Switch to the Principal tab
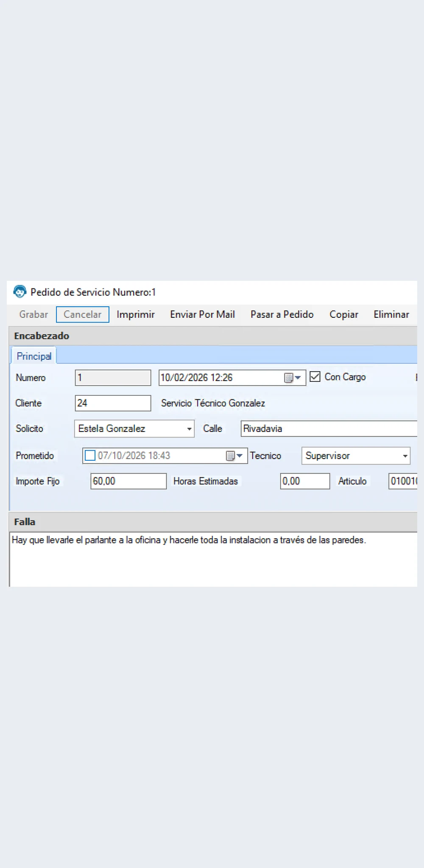424x868 pixels. click(34, 356)
